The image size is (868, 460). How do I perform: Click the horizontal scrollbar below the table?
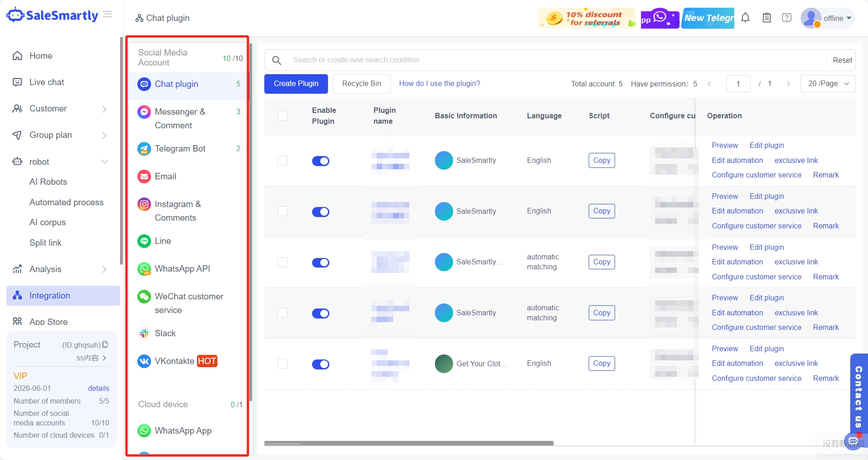click(409, 443)
